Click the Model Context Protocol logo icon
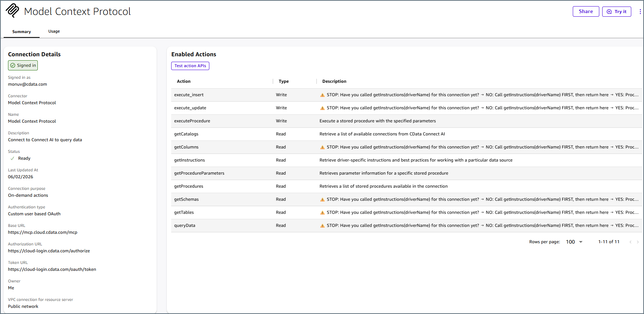The height and width of the screenshot is (314, 644). pos(12,11)
